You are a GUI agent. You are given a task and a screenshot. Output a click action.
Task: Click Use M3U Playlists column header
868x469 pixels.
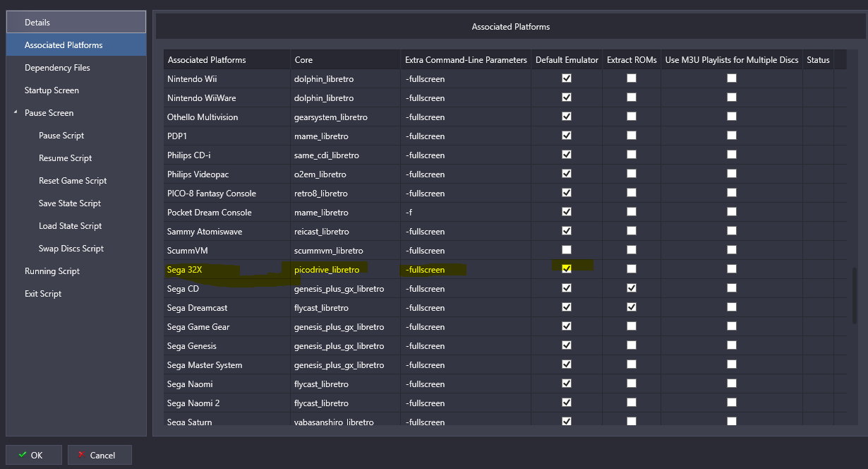tap(732, 60)
